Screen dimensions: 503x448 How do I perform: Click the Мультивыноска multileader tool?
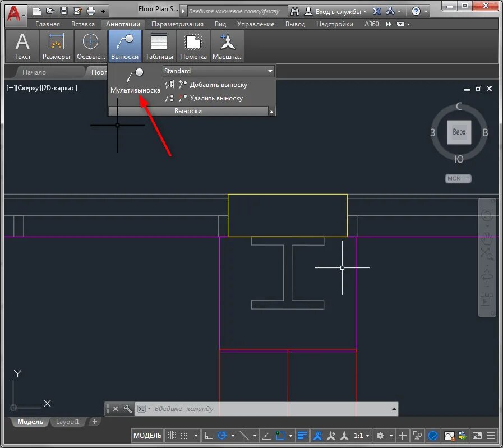click(135, 80)
